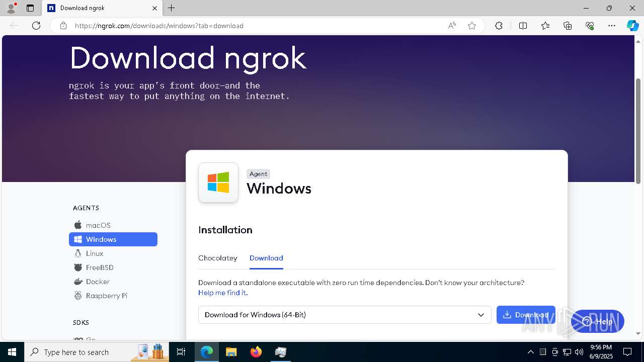Screen dimensions: 644x362
Task: Open Browser essentials heart icon
Action: 590,26
